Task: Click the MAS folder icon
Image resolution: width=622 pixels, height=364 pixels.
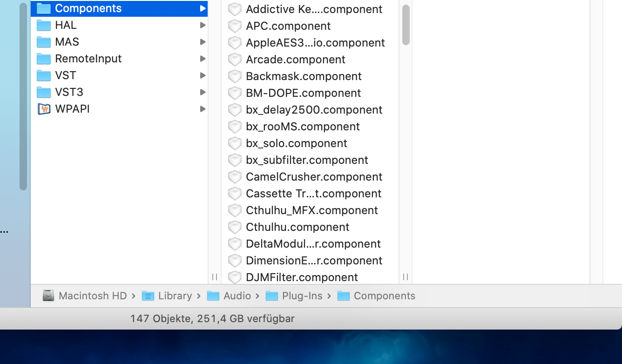Action: coord(43,42)
